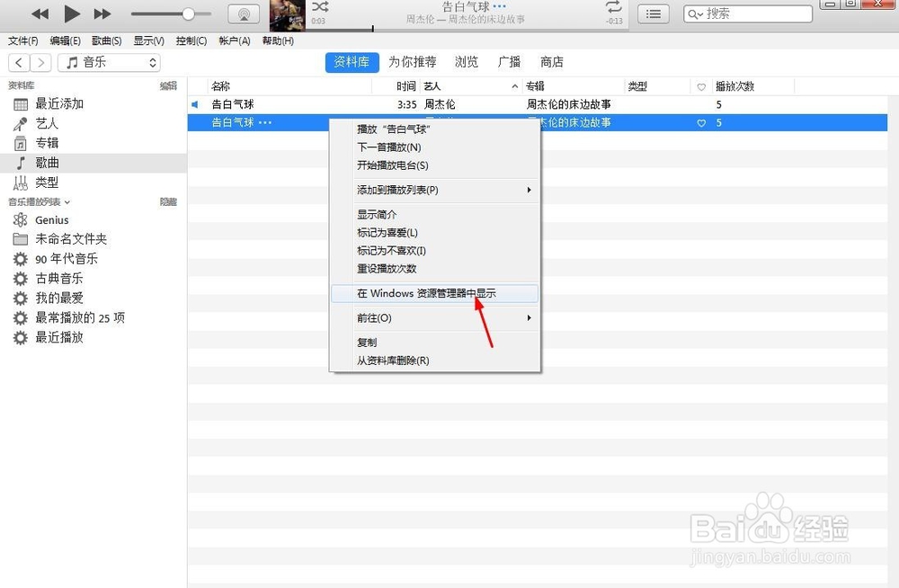Choose 从资料库删除(R) in context menu
This screenshot has width=899, height=588.
coord(434,361)
